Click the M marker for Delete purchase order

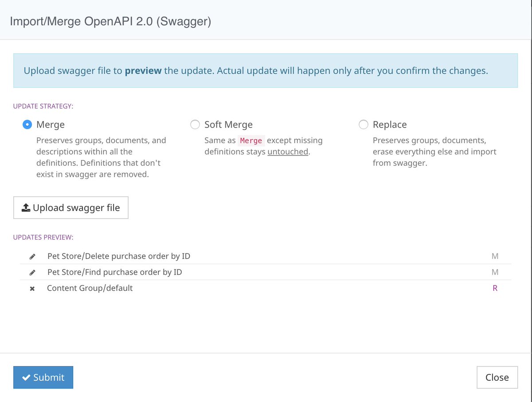(495, 256)
